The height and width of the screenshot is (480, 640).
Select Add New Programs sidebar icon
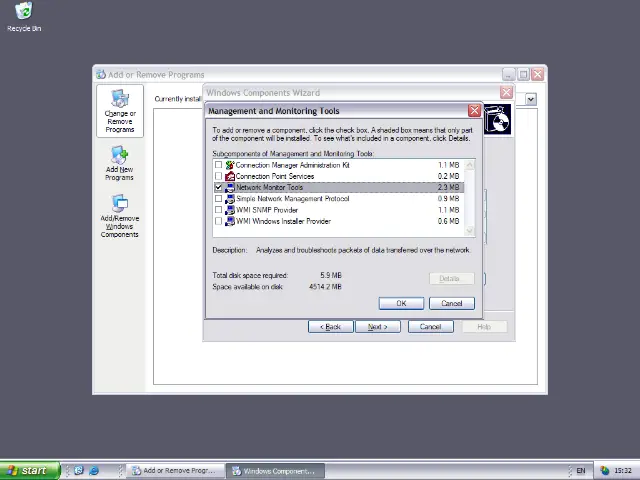119,163
